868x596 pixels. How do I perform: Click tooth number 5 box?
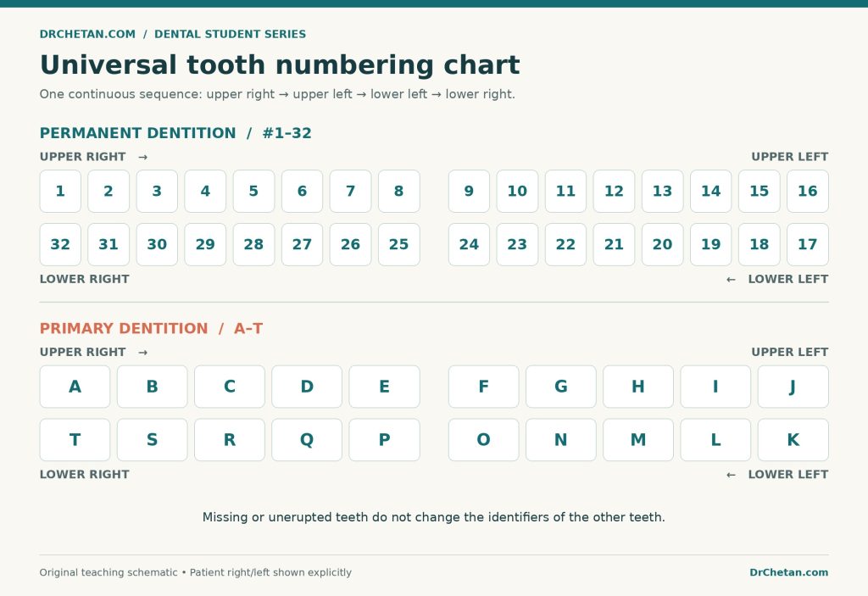[x=253, y=191]
